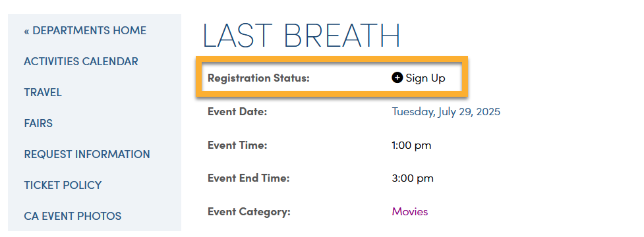This screenshot has width=644, height=237.
Task: Click the « arrows before Departments Home
Action: tap(27, 31)
